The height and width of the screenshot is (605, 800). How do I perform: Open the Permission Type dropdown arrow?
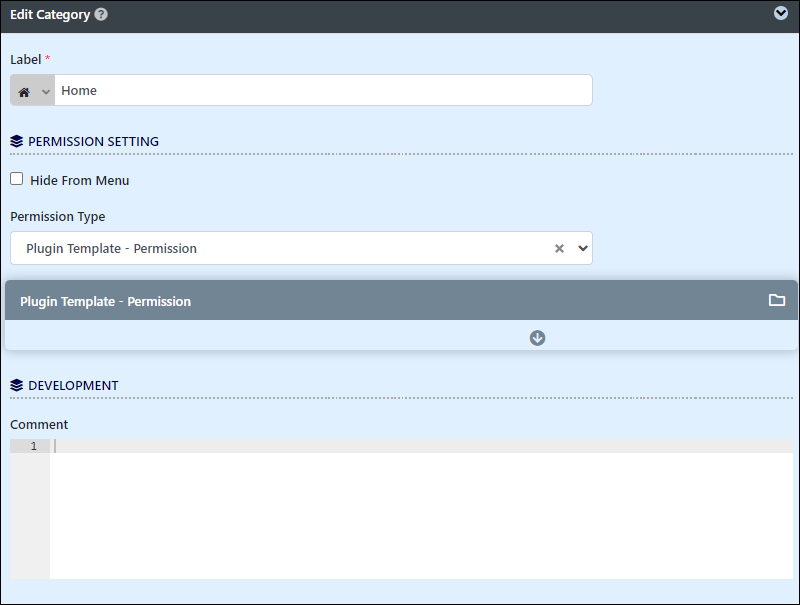[583, 248]
